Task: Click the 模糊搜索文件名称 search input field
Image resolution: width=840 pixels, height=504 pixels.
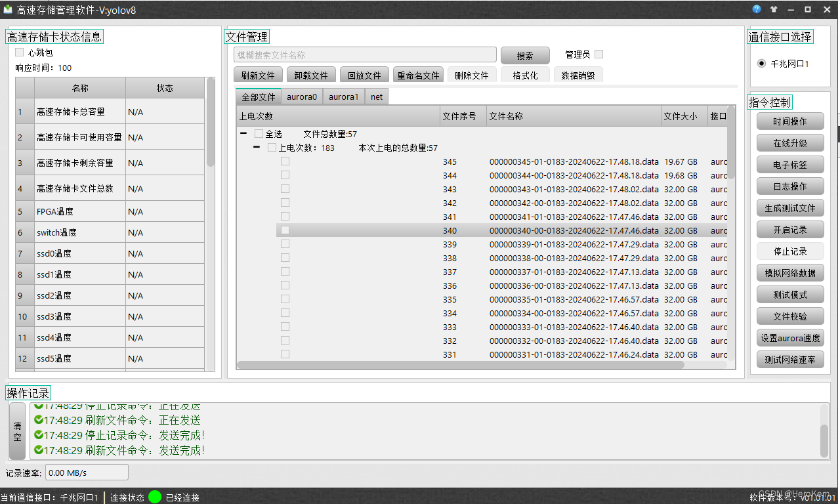Action: click(x=365, y=54)
